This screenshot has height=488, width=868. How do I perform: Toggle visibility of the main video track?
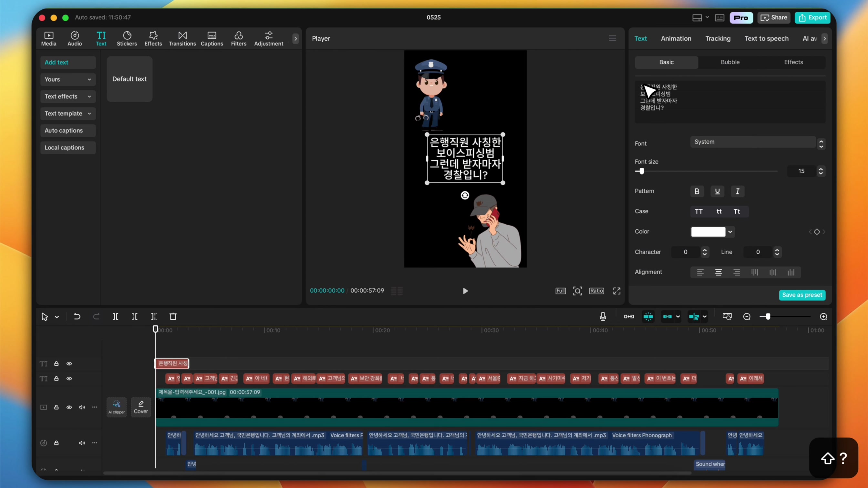pos(69,407)
